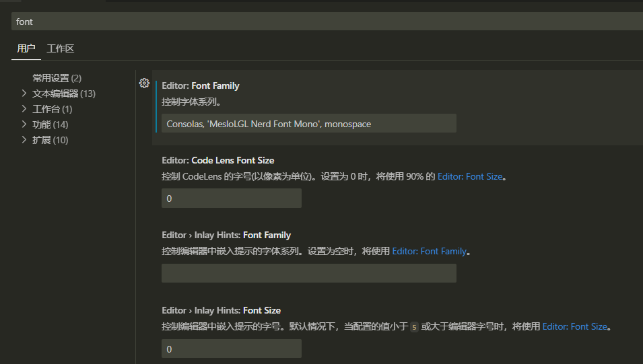Click the Editor Font Family text field
The width and height of the screenshot is (643, 364).
pyautogui.click(x=308, y=123)
